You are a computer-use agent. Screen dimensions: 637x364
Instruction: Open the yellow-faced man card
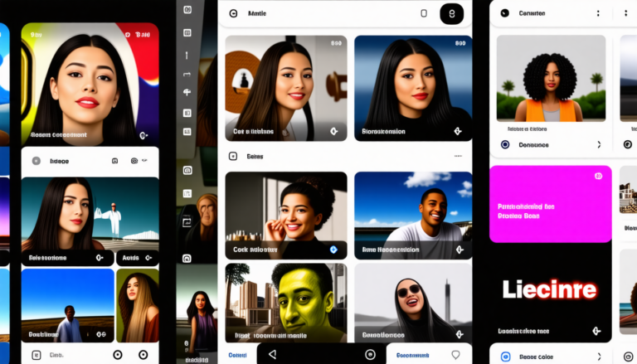coord(286,303)
